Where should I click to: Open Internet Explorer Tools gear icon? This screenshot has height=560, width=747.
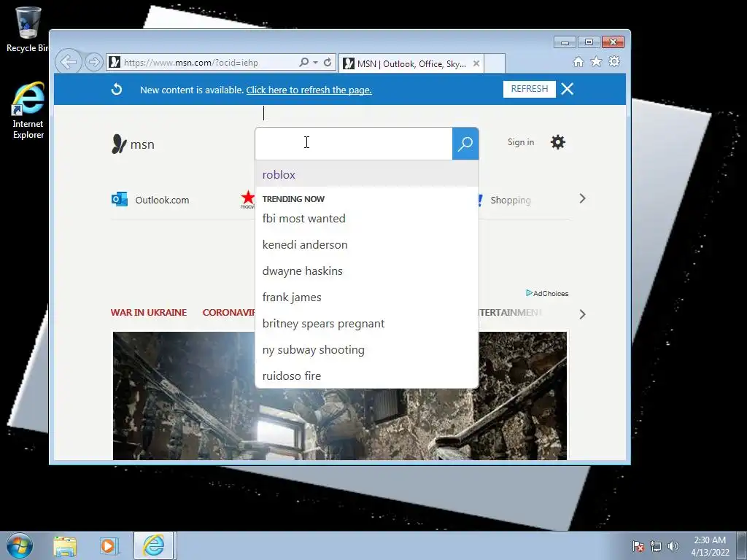coord(614,62)
